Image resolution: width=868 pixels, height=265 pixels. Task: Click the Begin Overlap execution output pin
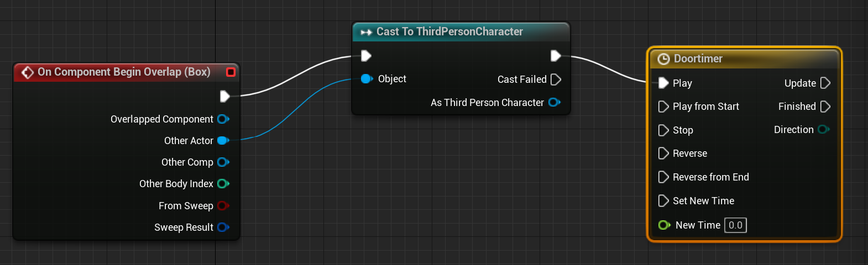pos(225,97)
